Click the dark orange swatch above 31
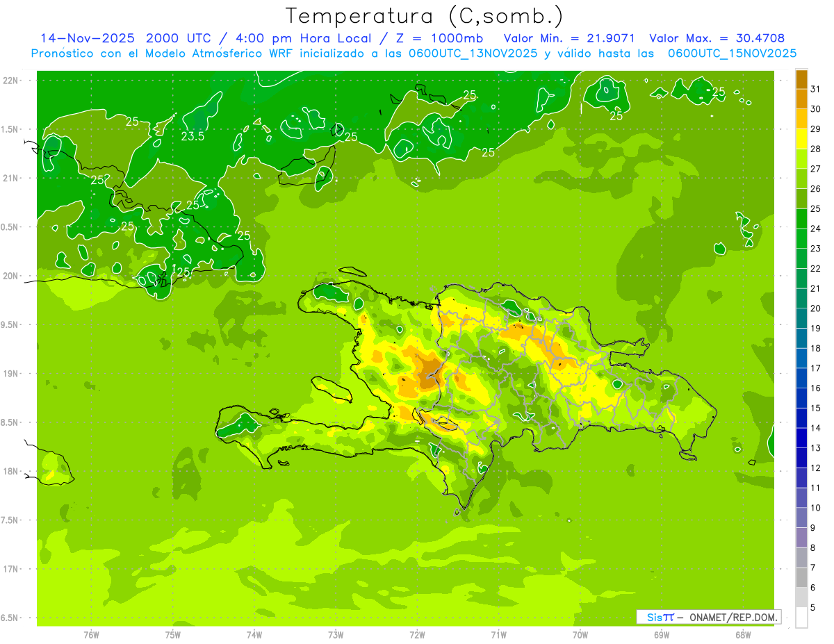The height and width of the screenshot is (644, 834). point(801,79)
